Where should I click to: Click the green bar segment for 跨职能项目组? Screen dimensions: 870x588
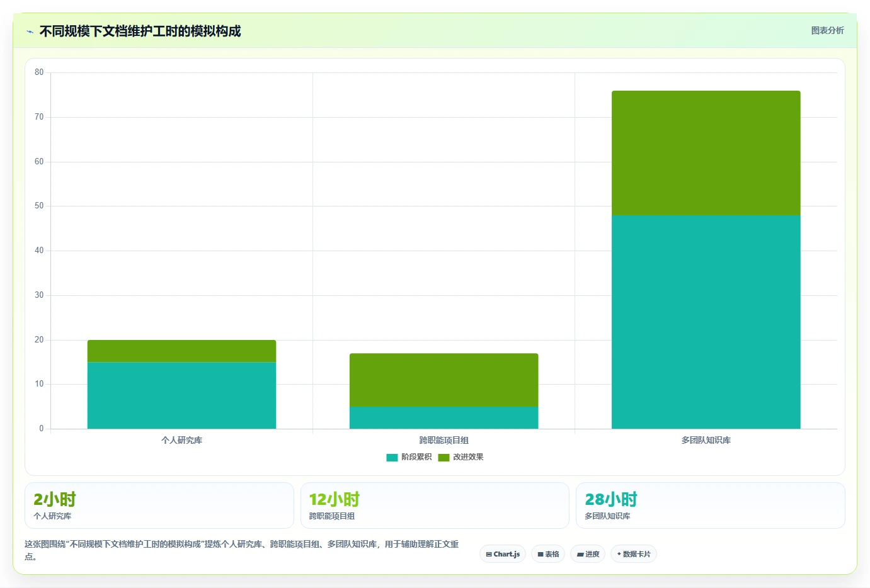[444, 380]
